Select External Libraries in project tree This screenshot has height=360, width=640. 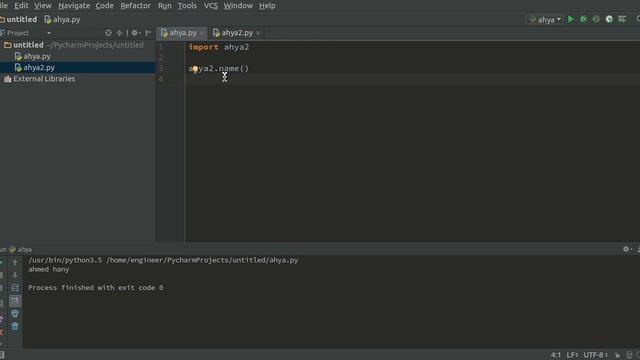[x=40, y=79]
